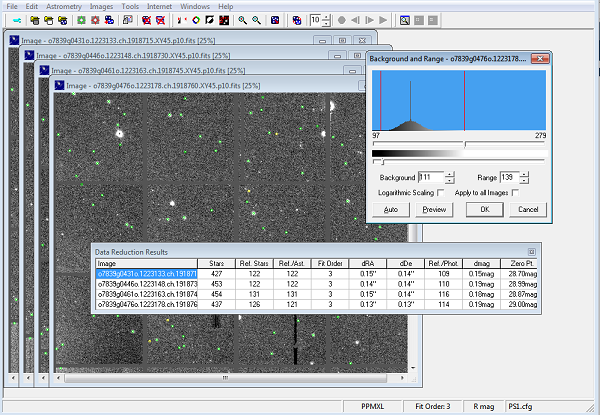Viewport: 600px width, 415px height.
Task: Click the Preview button
Action: [x=434, y=210]
